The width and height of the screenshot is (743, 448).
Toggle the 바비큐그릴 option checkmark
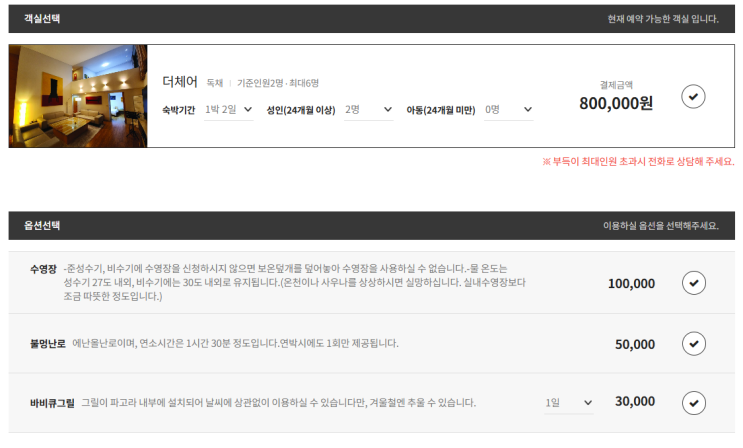pos(694,403)
